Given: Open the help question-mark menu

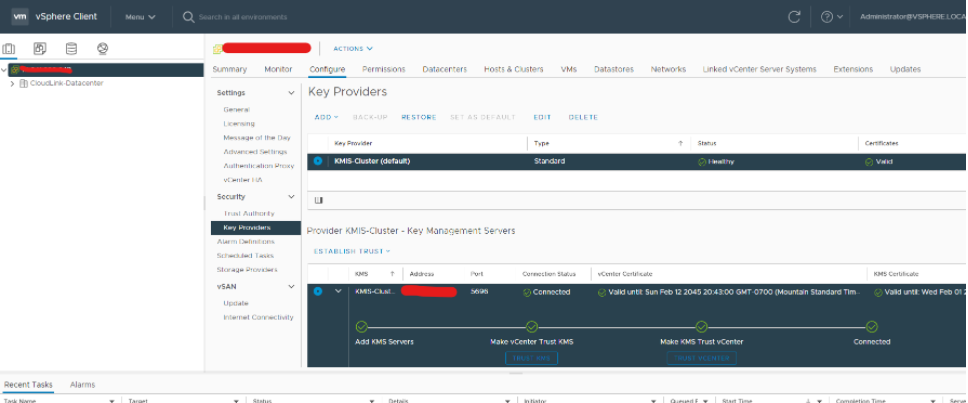Looking at the screenshot, I should [x=832, y=17].
